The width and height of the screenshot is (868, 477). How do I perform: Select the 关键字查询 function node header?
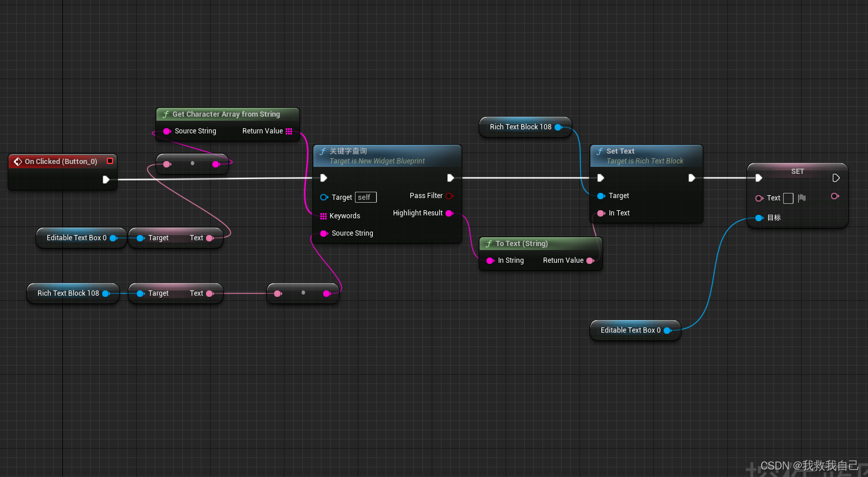387,156
